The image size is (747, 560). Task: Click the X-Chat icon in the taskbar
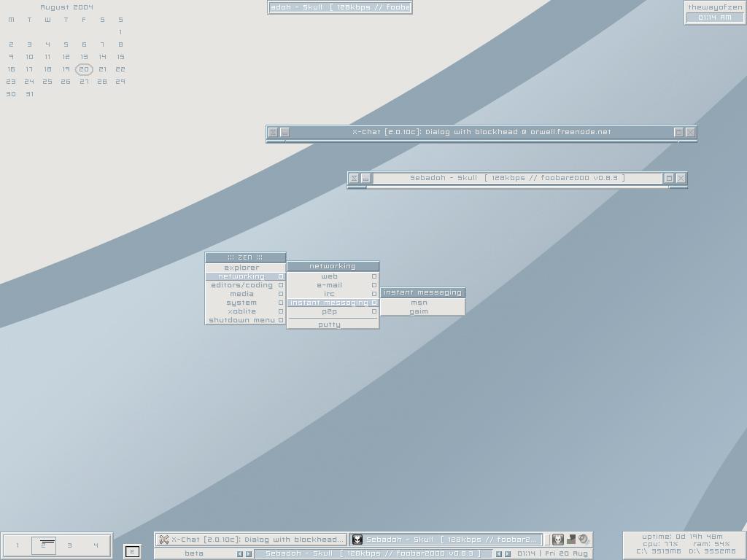[x=164, y=540]
